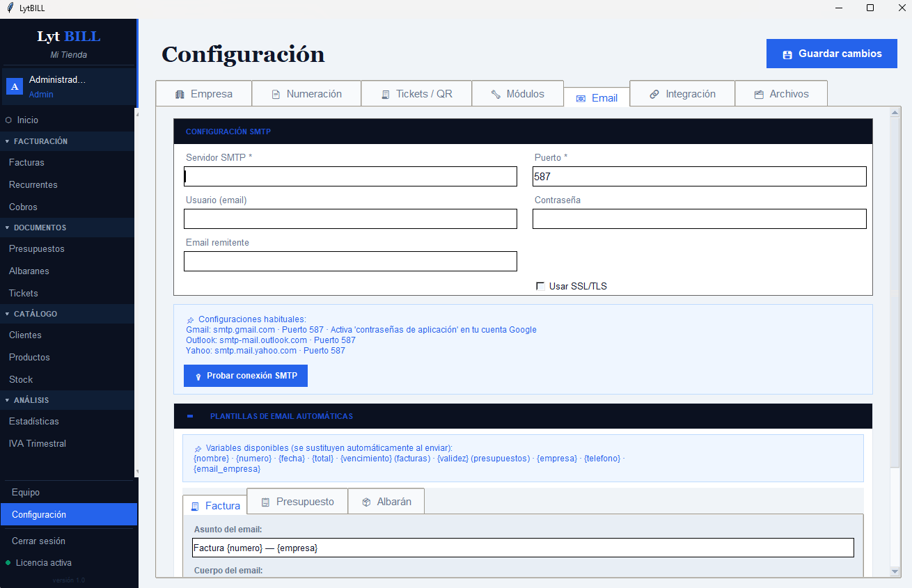Click the user avatar letter A
Screen dimensions: 912x588
coord(15,86)
